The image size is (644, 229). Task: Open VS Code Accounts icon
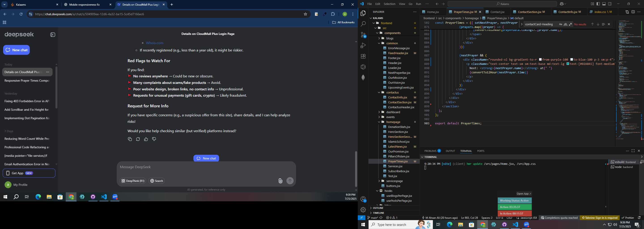[x=363, y=199]
